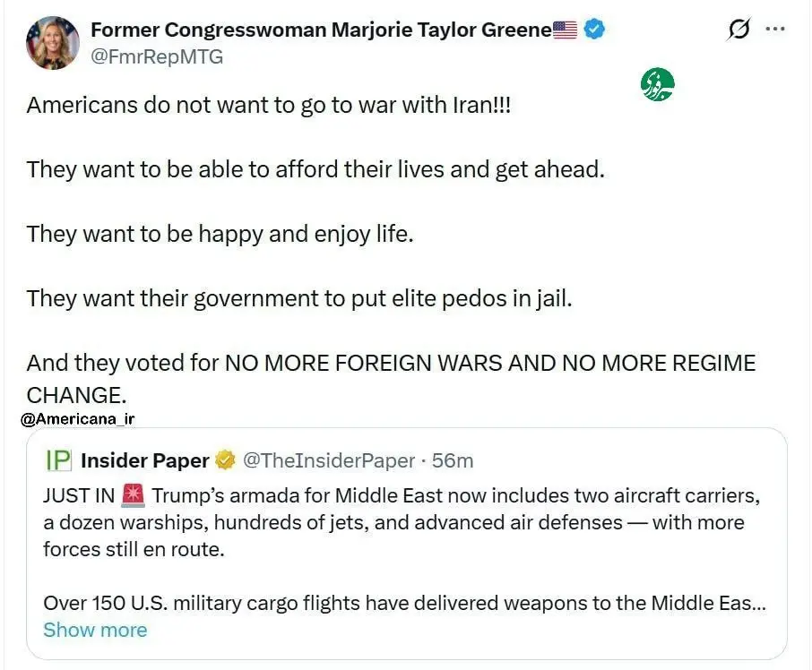Click the Insider Paper IP logo
812x670 pixels.
coord(58,460)
